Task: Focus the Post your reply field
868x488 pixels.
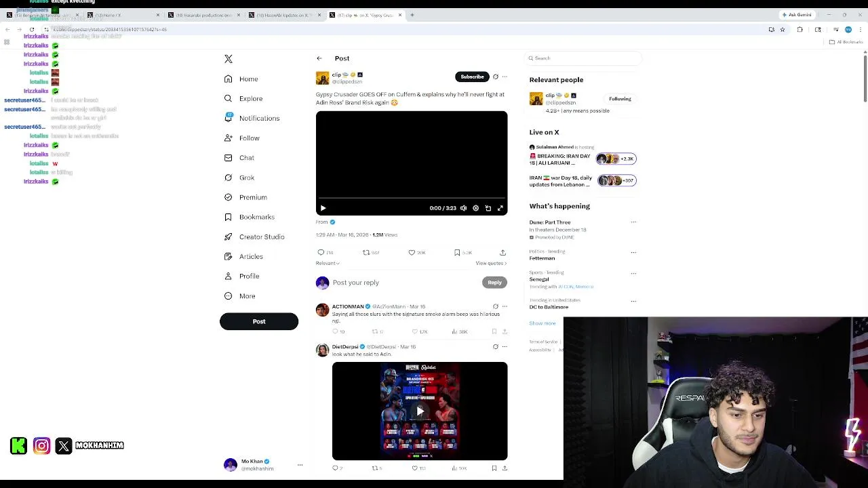Action: tap(405, 283)
